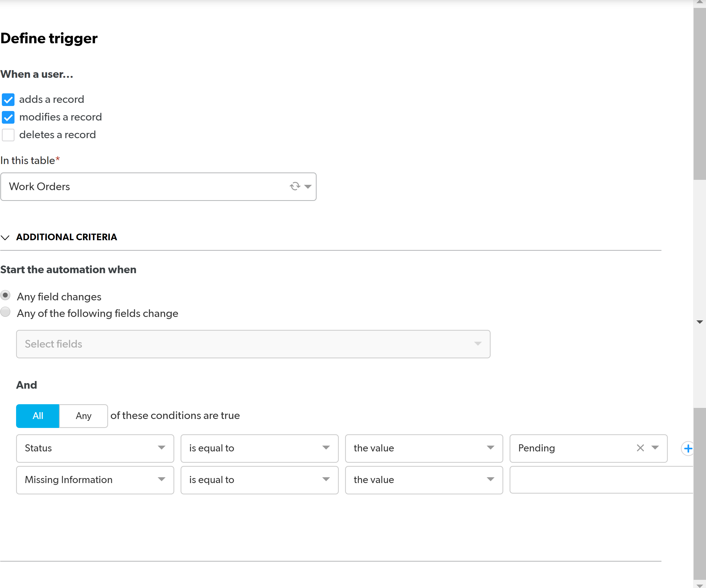Clear the Pending value using the X icon
Screen dimensions: 706x588
(640, 448)
